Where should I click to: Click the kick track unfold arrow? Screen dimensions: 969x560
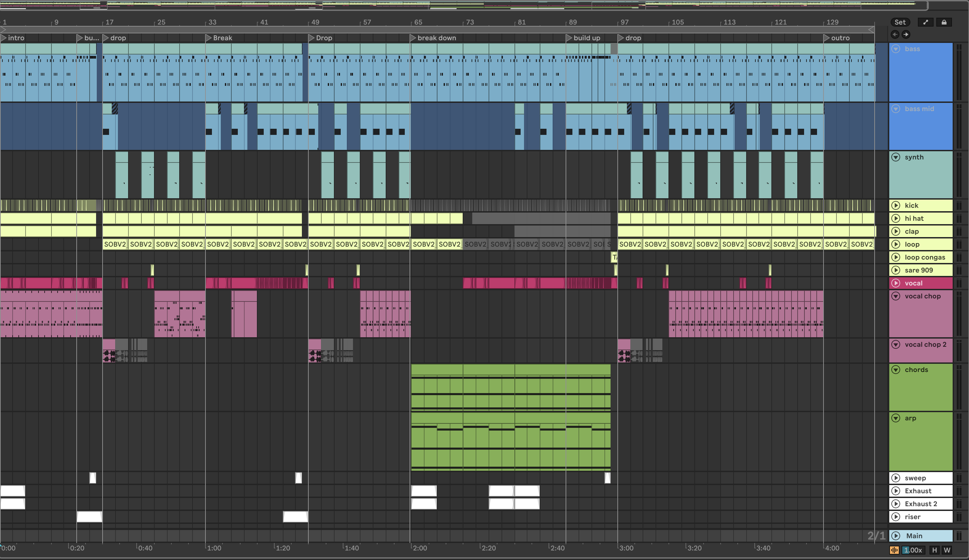895,205
